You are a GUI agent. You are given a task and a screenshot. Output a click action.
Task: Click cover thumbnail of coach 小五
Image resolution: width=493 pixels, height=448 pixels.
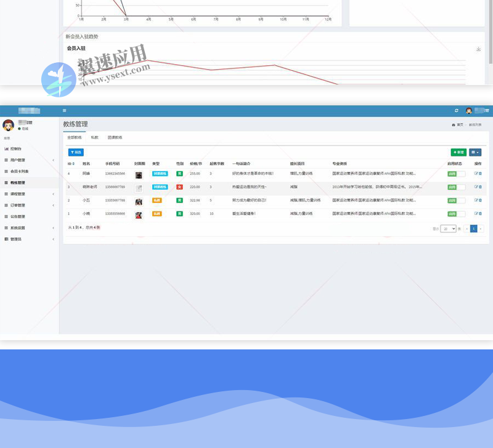pyautogui.click(x=139, y=202)
